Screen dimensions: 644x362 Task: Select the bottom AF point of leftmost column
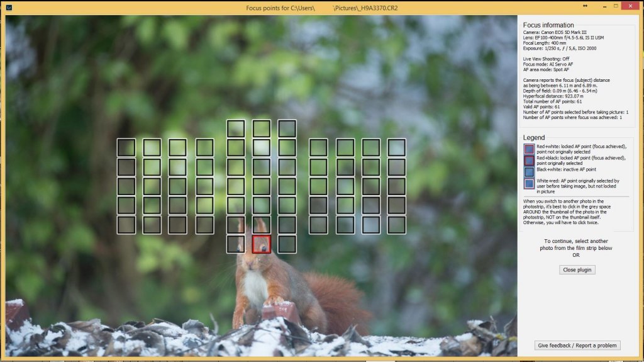coord(126,225)
